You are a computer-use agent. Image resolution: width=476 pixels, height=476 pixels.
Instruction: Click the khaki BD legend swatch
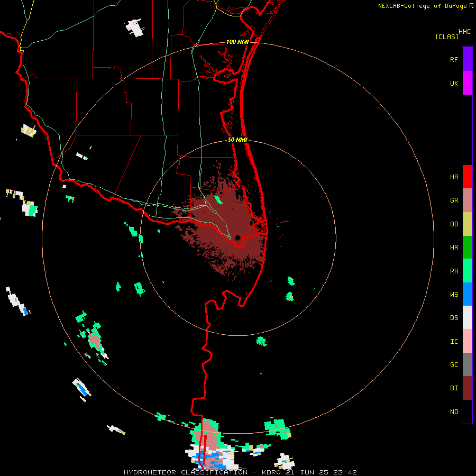point(467,224)
